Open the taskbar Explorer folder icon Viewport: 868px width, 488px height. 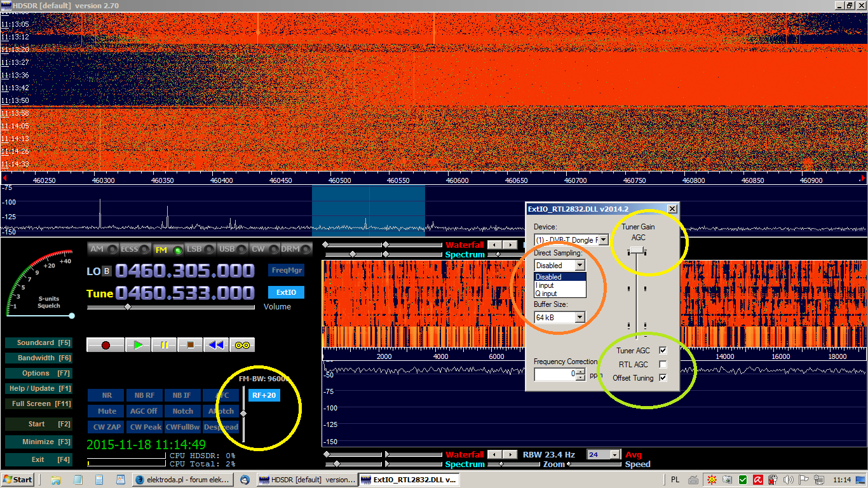55,480
